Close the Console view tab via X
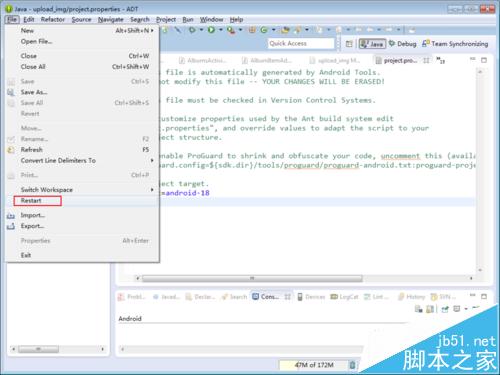This screenshot has height=375, width=500. pyautogui.click(x=287, y=297)
